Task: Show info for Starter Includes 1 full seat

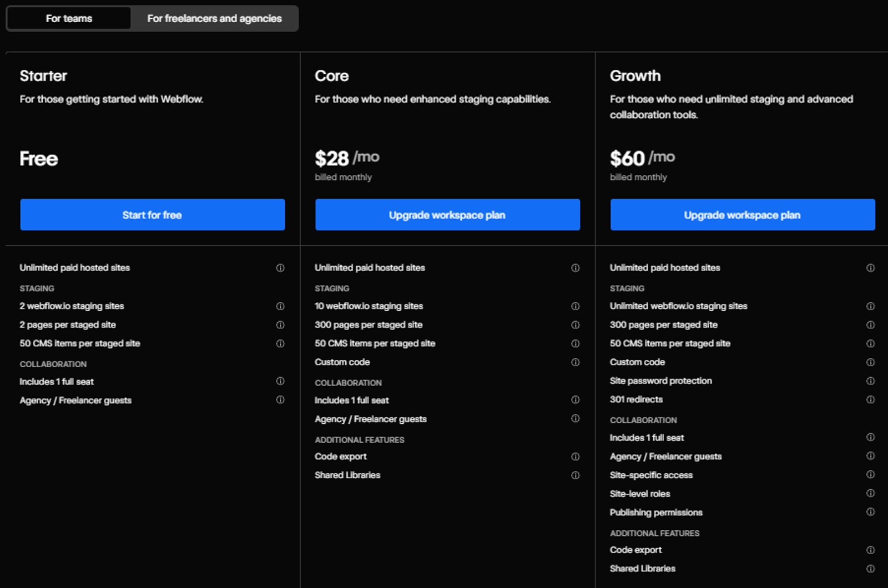Action: coord(280,381)
